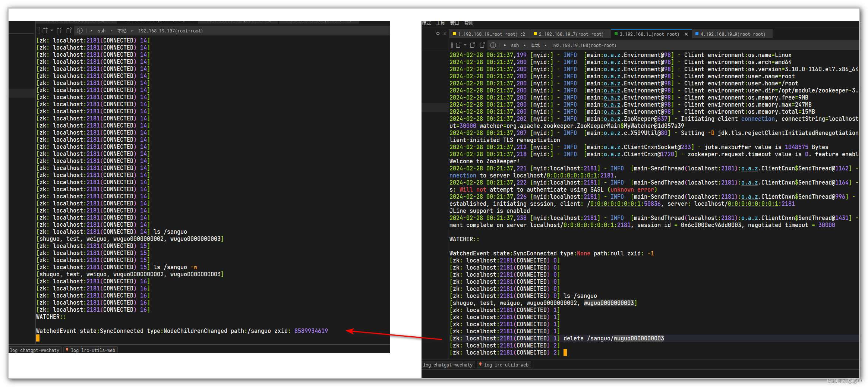Expand arrow before ssh in left terminal
The height and width of the screenshot is (387, 868).
click(92, 31)
